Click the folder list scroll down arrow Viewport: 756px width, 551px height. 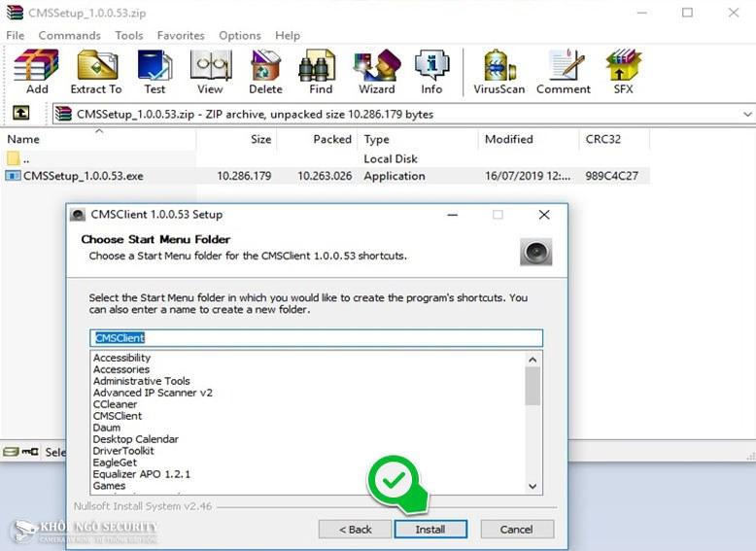[533, 486]
